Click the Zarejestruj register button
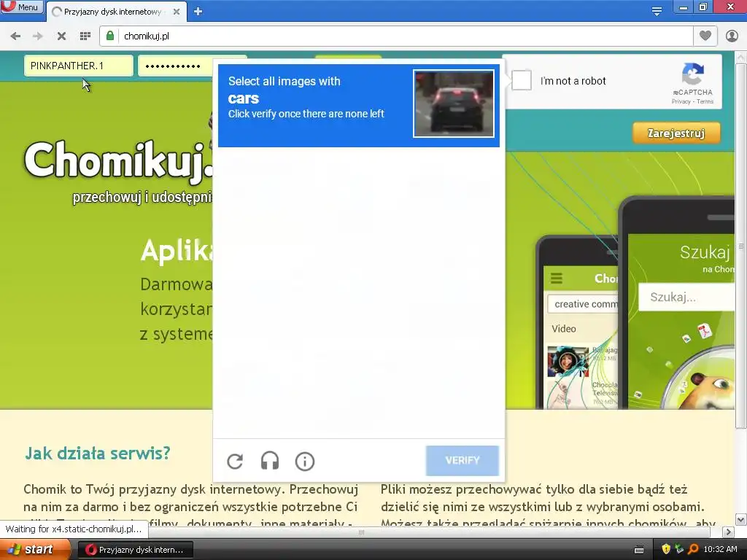This screenshot has width=747, height=560. (x=676, y=133)
